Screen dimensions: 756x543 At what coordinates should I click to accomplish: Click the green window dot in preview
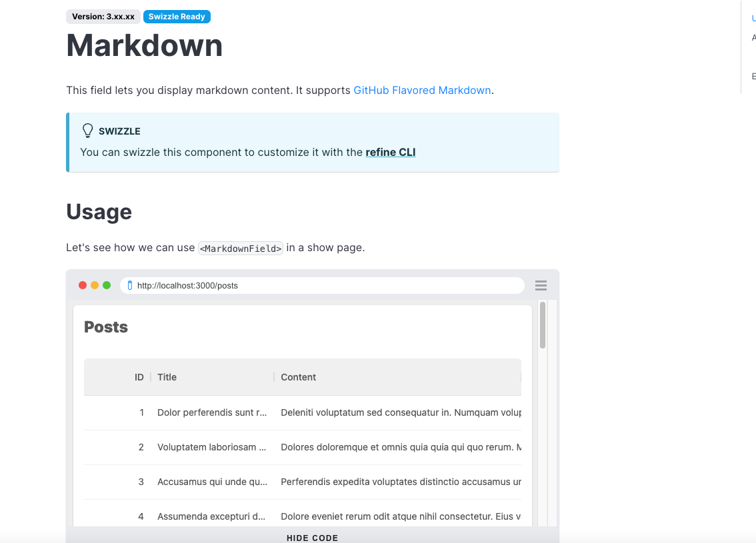pos(107,285)
